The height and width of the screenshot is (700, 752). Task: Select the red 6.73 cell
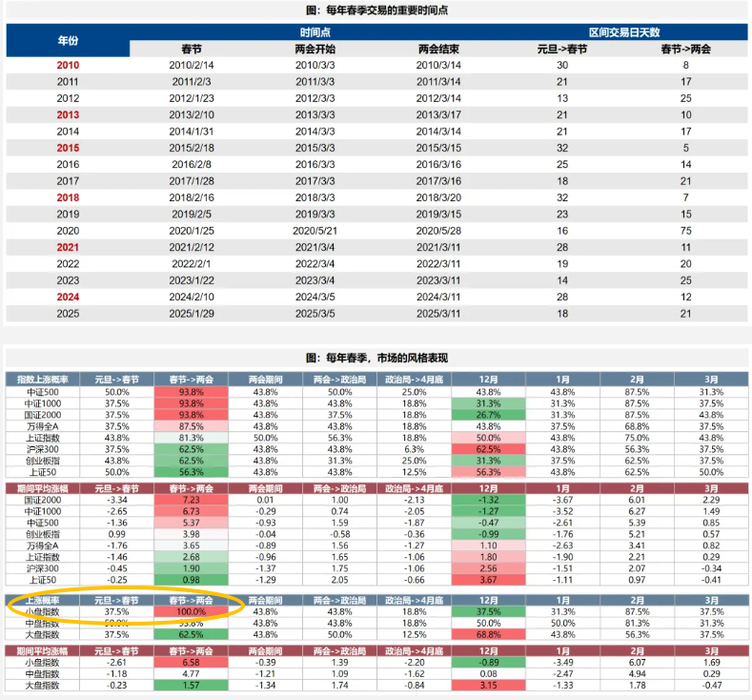(192, 511)
